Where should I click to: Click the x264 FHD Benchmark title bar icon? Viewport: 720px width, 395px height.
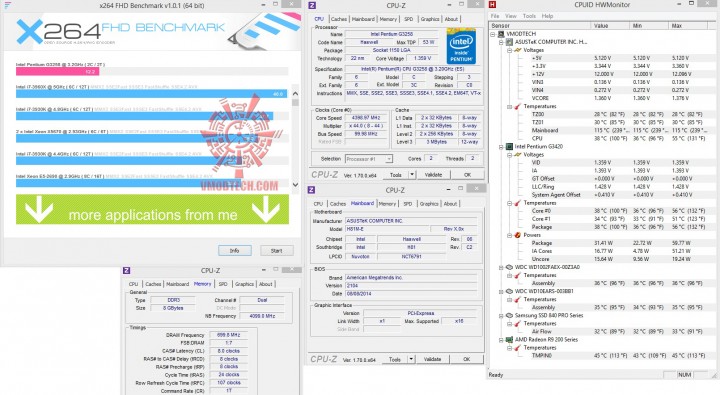point(7,6)
